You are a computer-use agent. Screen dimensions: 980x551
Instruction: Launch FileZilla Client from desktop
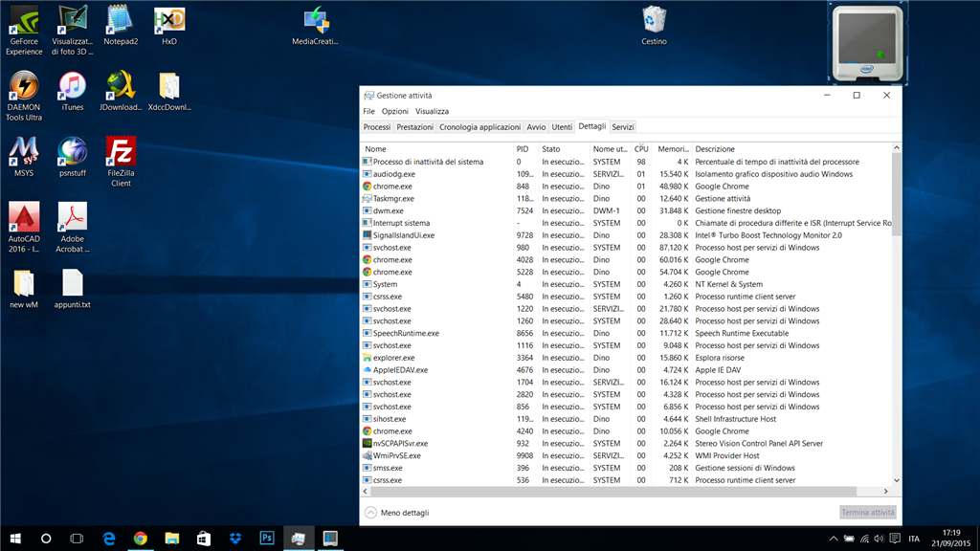[121, 162]
